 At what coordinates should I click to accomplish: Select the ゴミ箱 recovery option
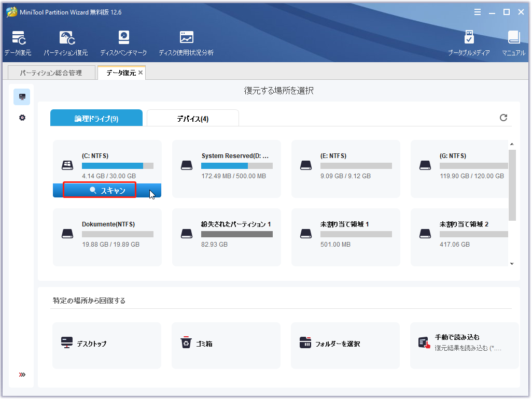(x=226, y=344)
